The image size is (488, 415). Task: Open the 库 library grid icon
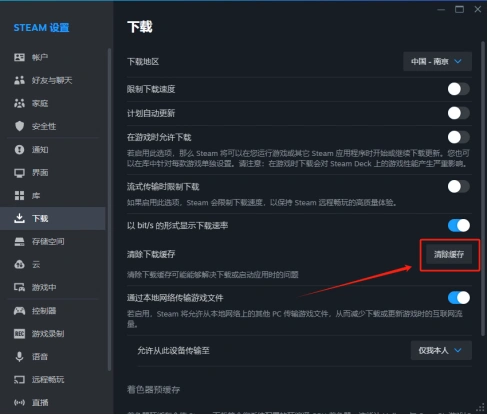(19, 196)
